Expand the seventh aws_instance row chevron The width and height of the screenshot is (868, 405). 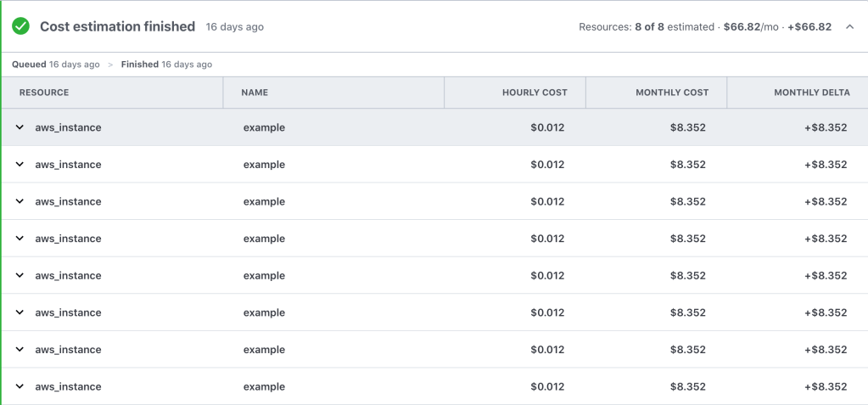click(20, 349)
